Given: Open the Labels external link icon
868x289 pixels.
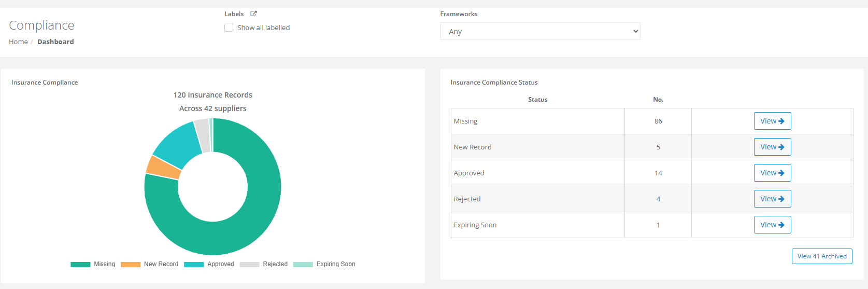Looking at the screenshot, I should coord(253,14).
